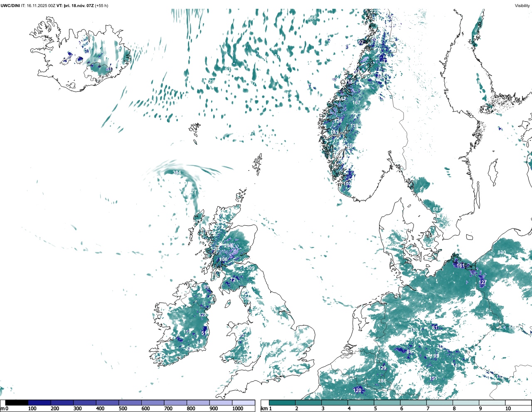Click the 'Visibility' title at top right

(x=522, y=6)
